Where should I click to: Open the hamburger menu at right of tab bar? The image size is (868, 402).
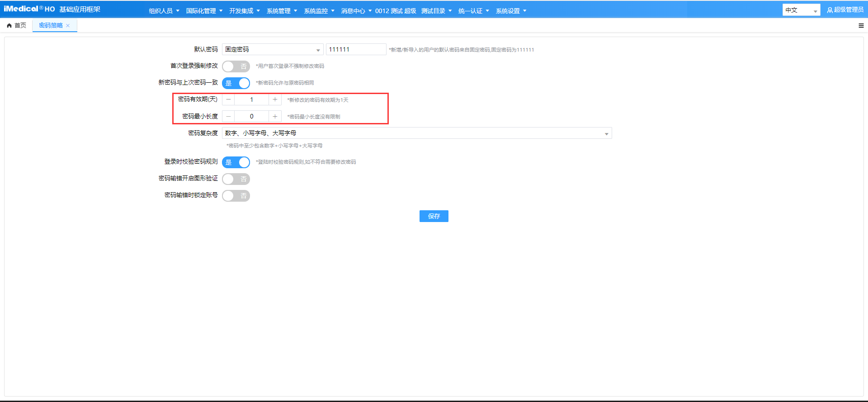coord(861,26)
